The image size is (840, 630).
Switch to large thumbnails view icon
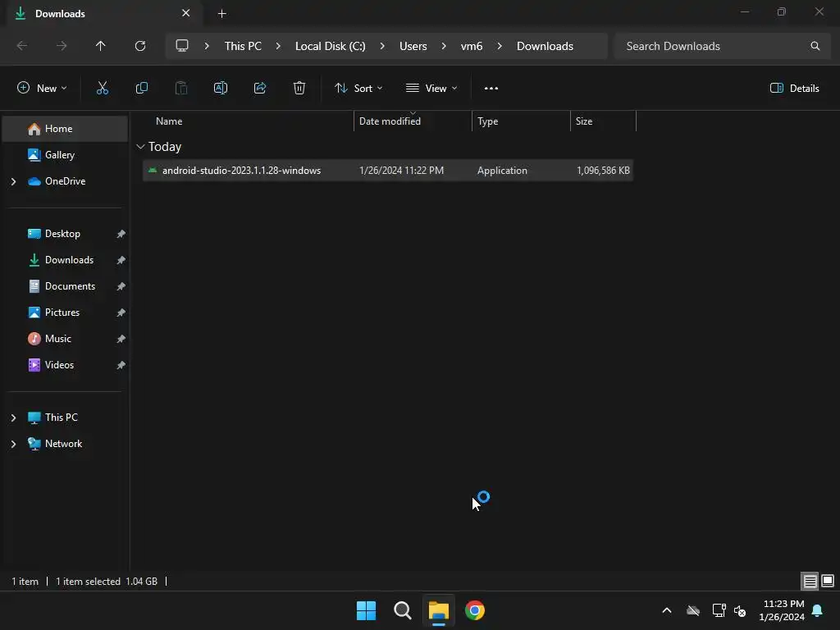click(828, 581)
